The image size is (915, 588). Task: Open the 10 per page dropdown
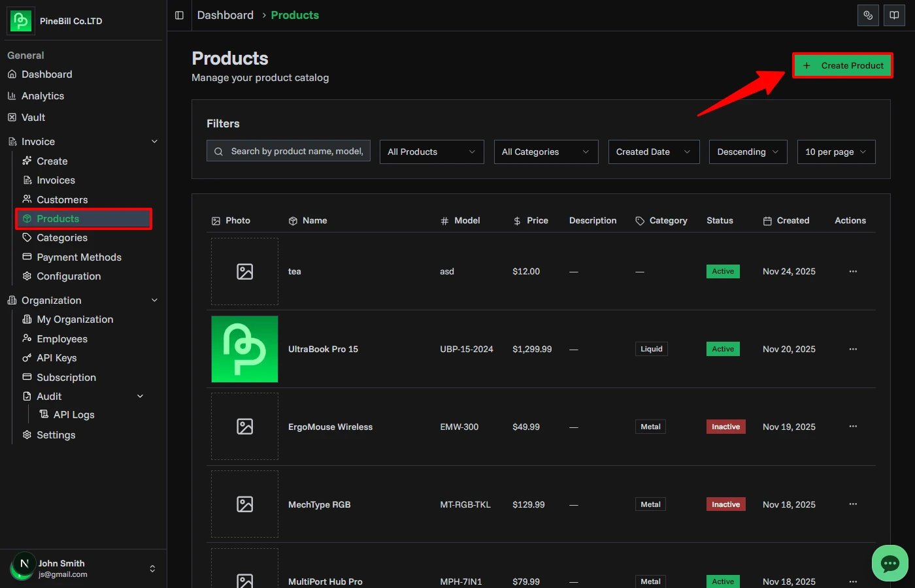[836, 152]
